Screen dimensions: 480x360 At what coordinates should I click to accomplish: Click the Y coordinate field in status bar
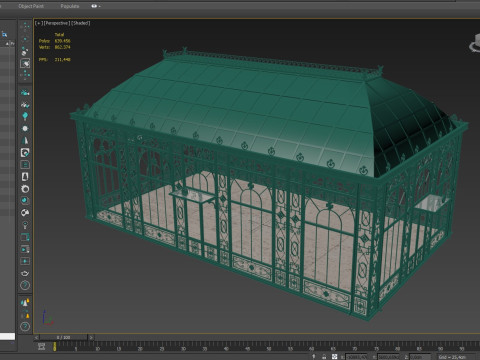pyautogui.click(x=388, y=357)
